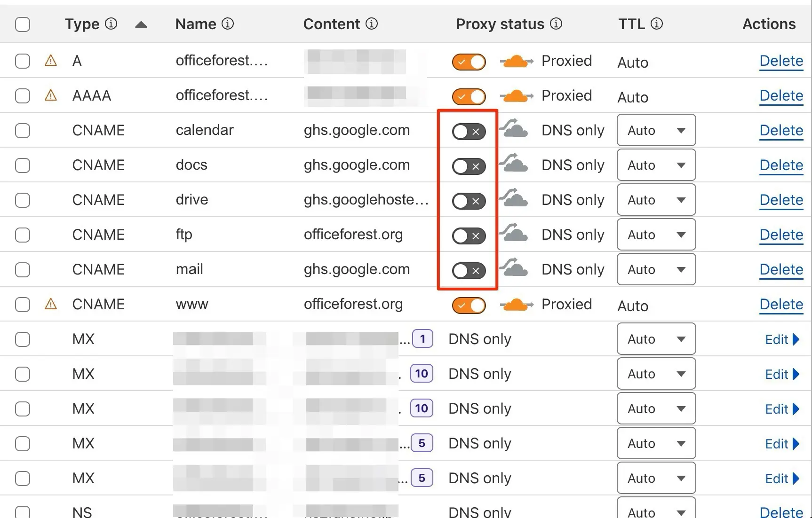Click the info icon next to Content

pyautogui.click(x=372, y=24)
